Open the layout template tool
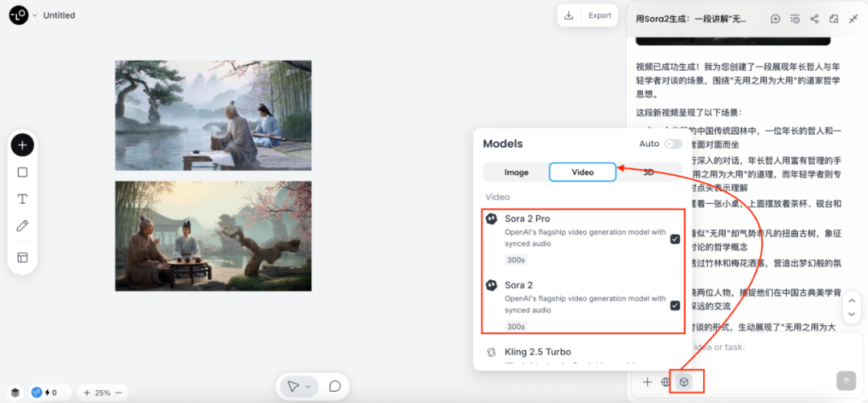 click(x=23, y=258)
